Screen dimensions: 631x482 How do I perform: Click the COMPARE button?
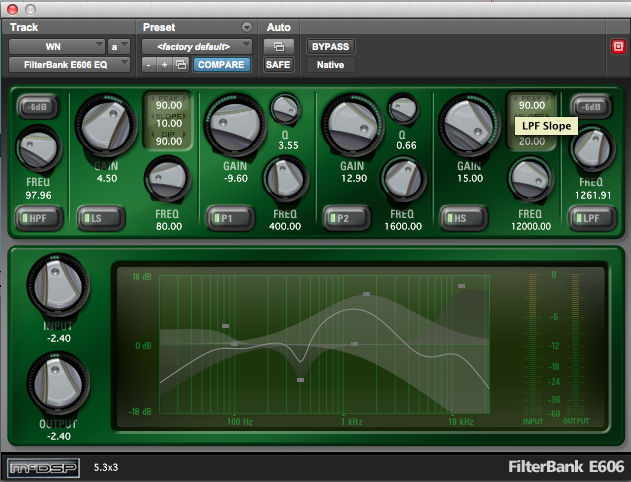coord(221,65)
